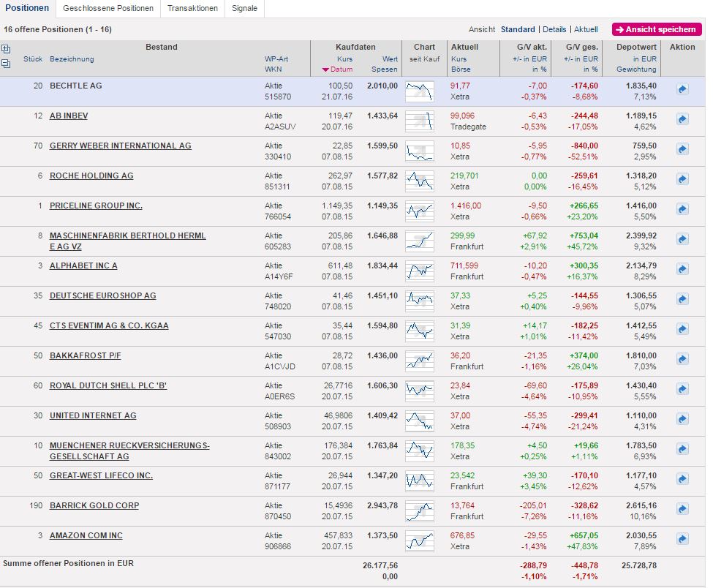Sort table by Bezeichnung column header
The image size is (713, 588).
pos(72,59)
